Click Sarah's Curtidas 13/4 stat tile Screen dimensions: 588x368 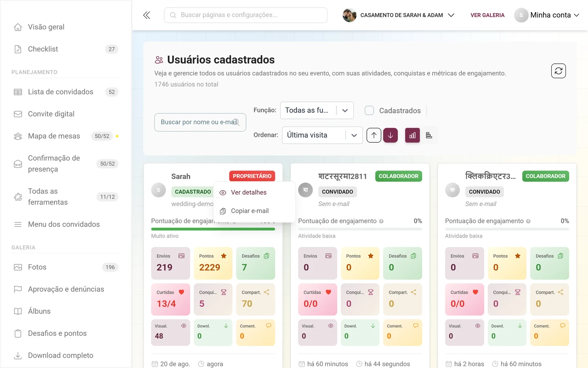(171, 300)
